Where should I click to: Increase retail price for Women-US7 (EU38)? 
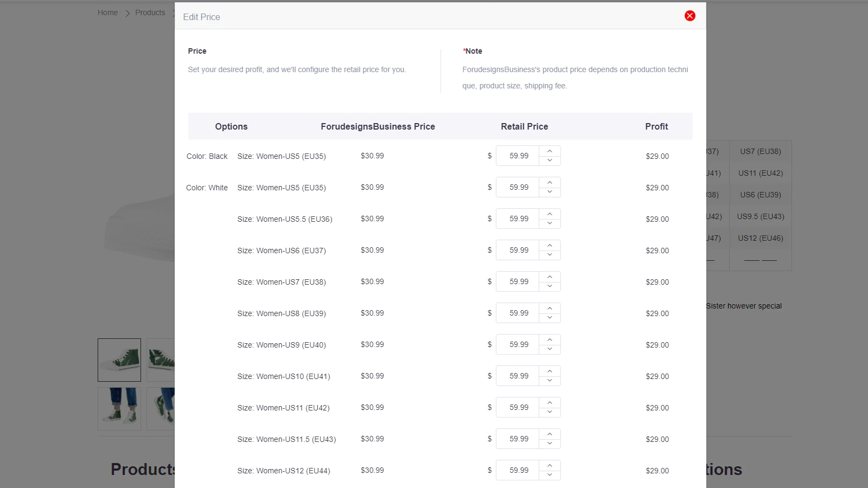point(550,277)
